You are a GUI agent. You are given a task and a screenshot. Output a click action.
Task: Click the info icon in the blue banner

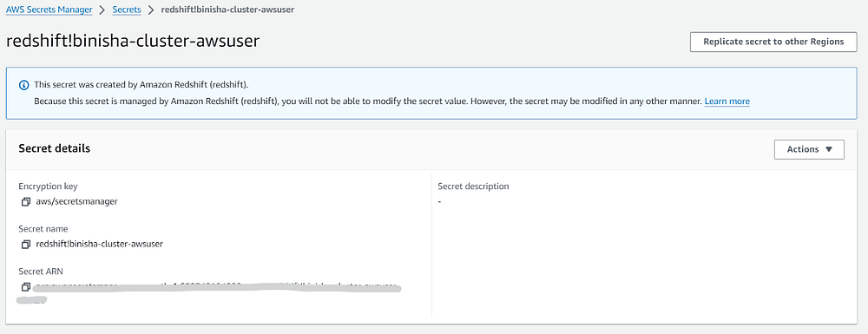point(23,85)
